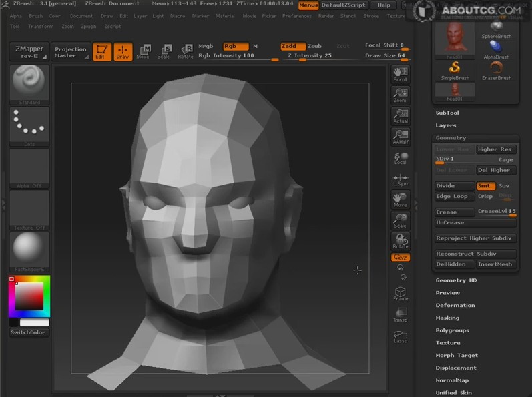Open the Zplugin menu
532x397 pixels.
89,27
